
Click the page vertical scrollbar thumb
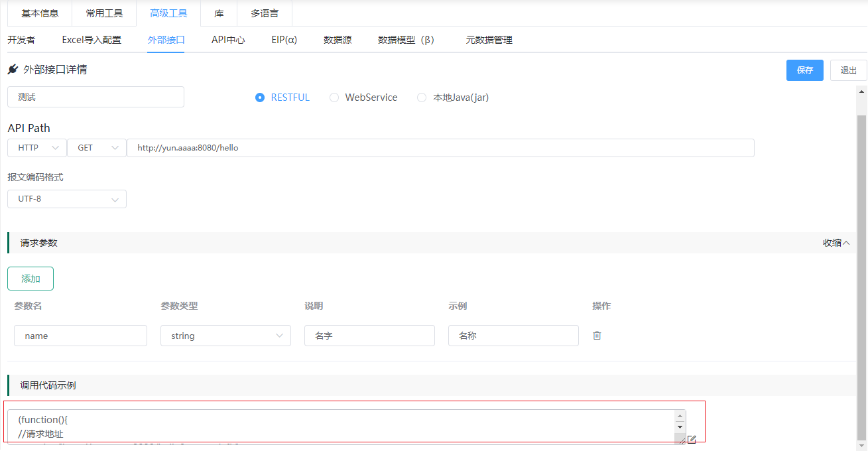coord(862,265)
